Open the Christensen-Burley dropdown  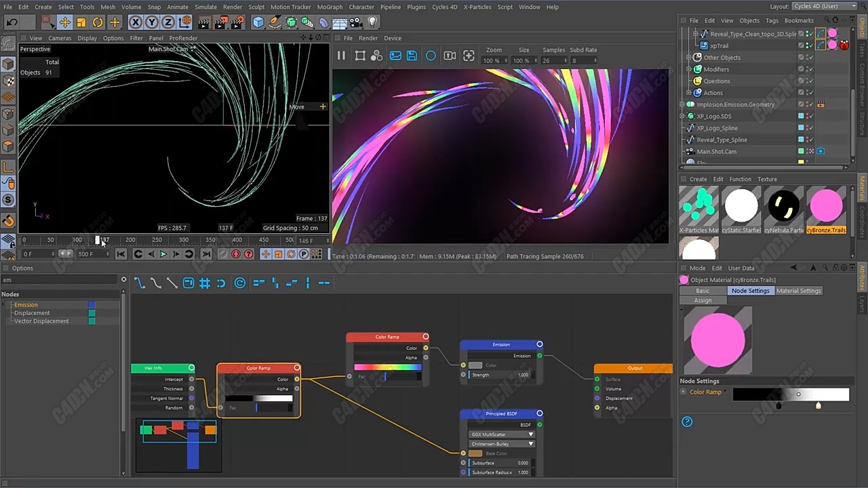(502, 444)
